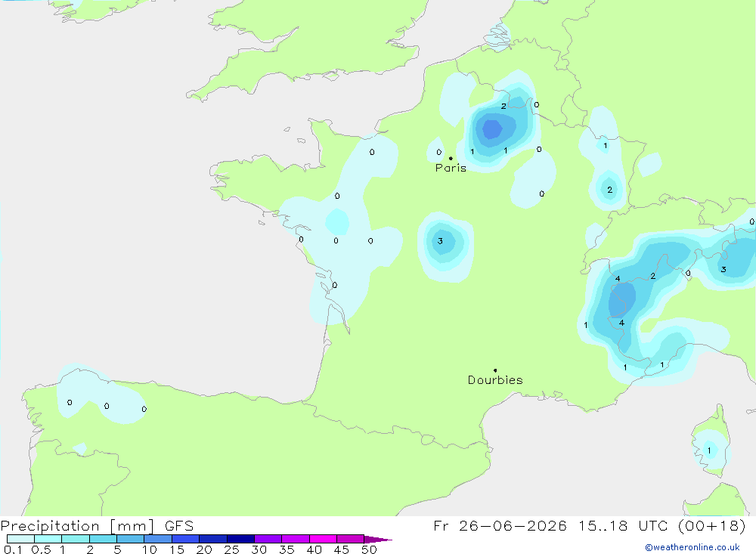Pick the 1–2 mm legend color swatch
This screenshot has width=756, height=554.
(76, 539)
